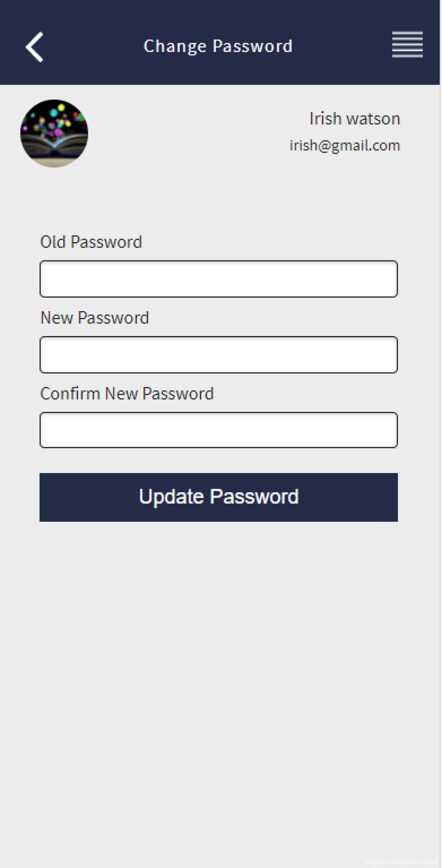Go back using the left arrow icon

click(34, 47)
